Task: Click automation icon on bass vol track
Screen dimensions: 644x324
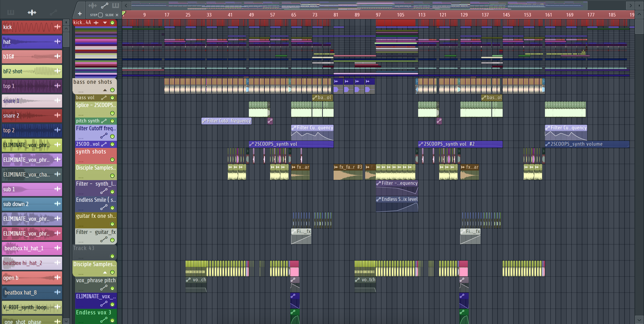Action: click(x=104, y=98)
